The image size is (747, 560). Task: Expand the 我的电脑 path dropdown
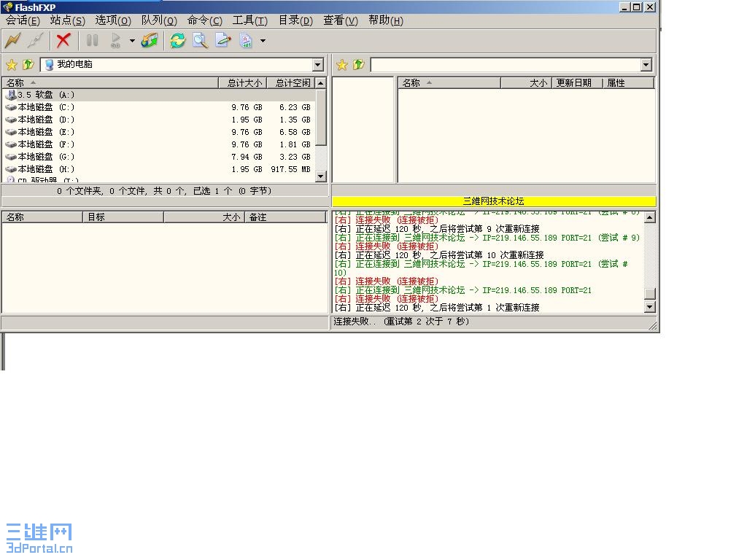click(318, 65)
